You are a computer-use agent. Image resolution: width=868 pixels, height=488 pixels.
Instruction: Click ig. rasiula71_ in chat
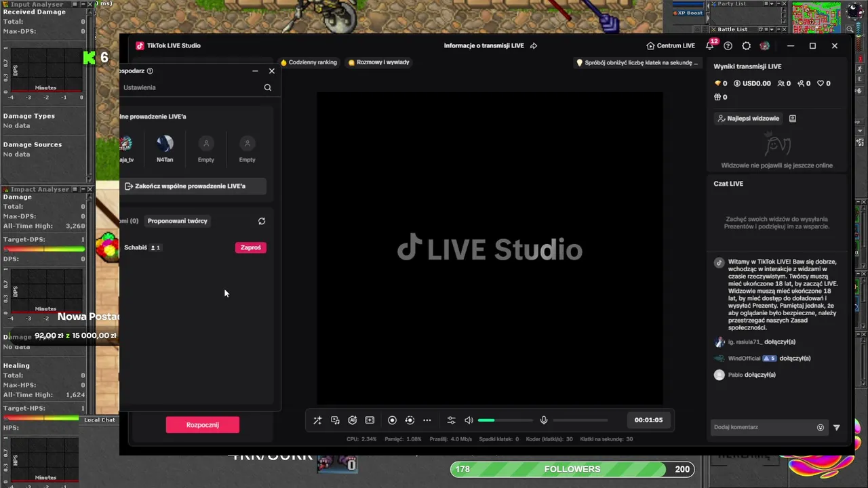pyautogui.click(x=745, y=342)
